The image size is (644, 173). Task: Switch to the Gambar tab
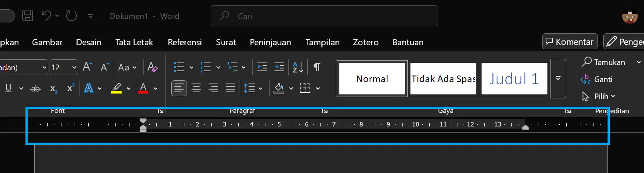tap(47, 42)
